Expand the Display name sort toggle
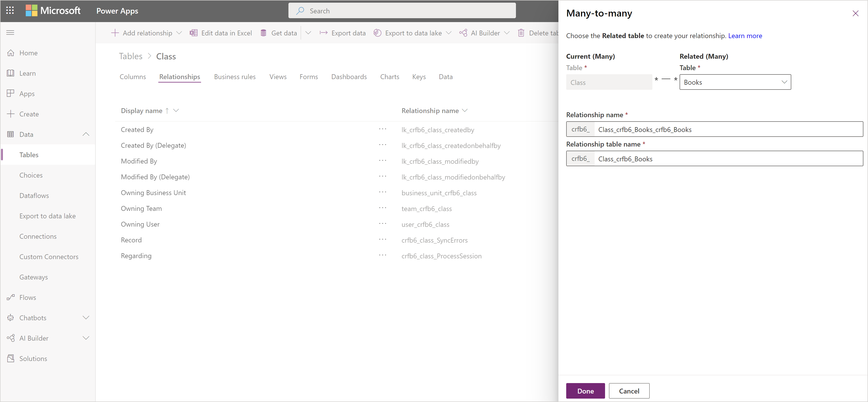 (x=177, y=110)
